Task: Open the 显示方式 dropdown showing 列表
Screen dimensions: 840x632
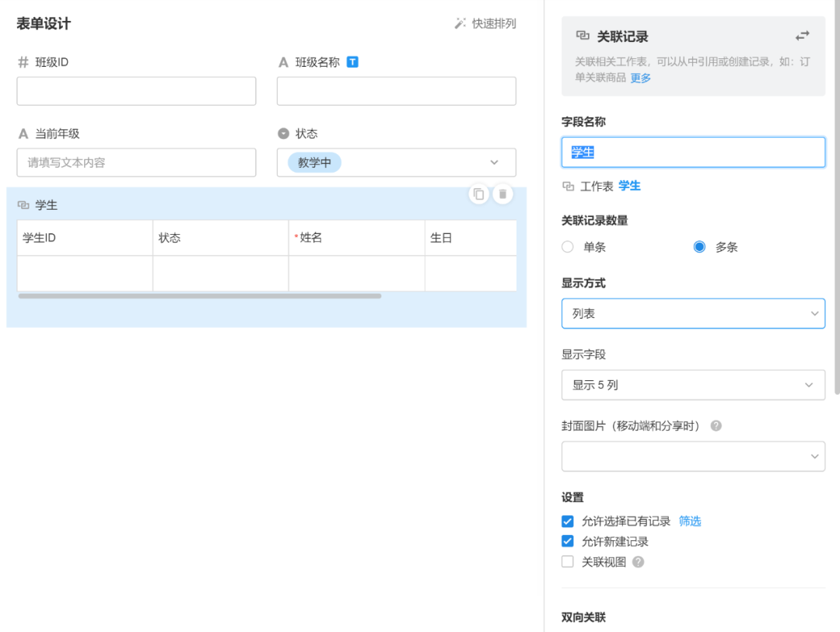Action: tap(693, 313)
